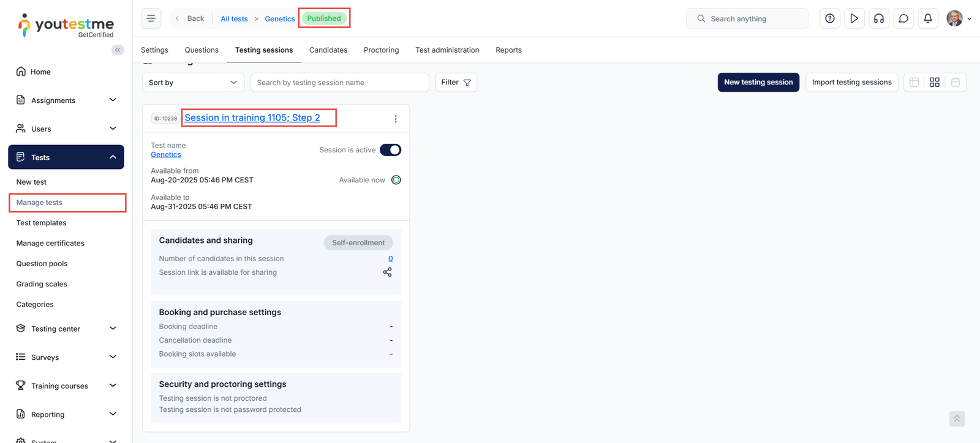
Task: Open the help question mark icon
Action: [830, 18]
